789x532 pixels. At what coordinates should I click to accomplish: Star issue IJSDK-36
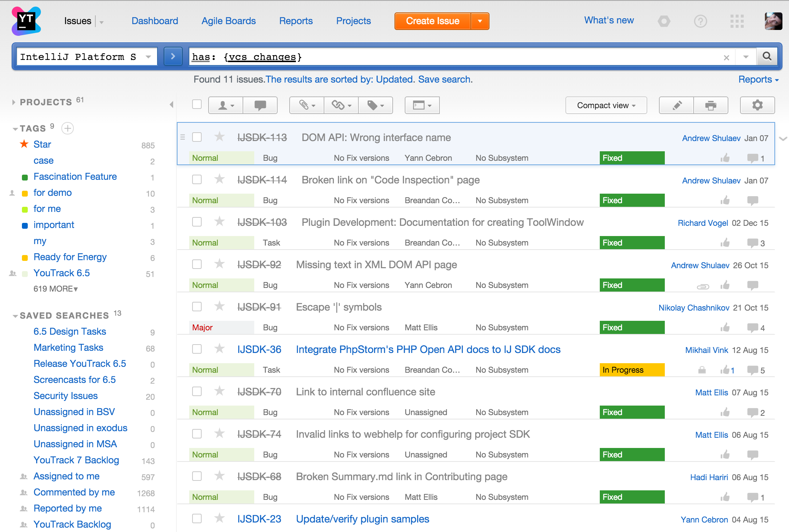click(x=219, y=349)
